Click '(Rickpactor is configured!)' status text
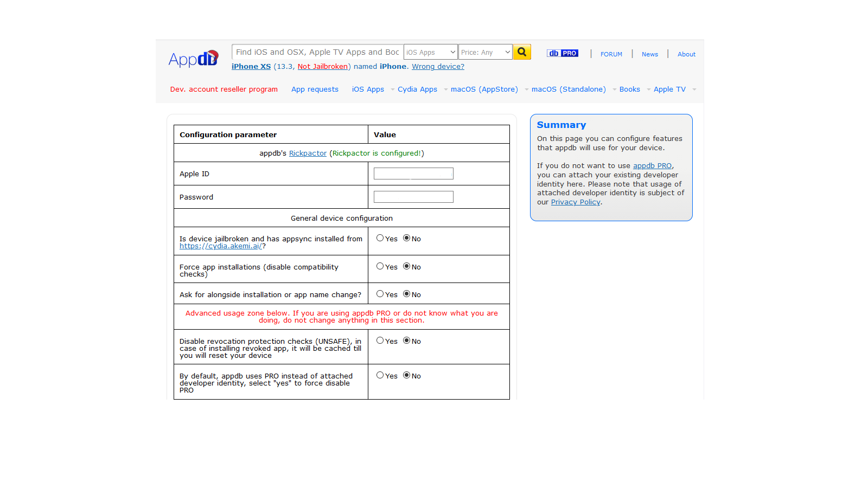The image size is (868, 488). [x=377, y=153]
